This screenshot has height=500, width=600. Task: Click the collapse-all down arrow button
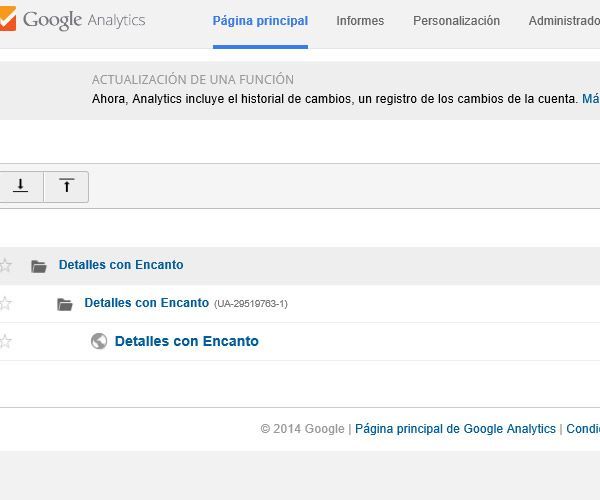click(x=21, y=187)
